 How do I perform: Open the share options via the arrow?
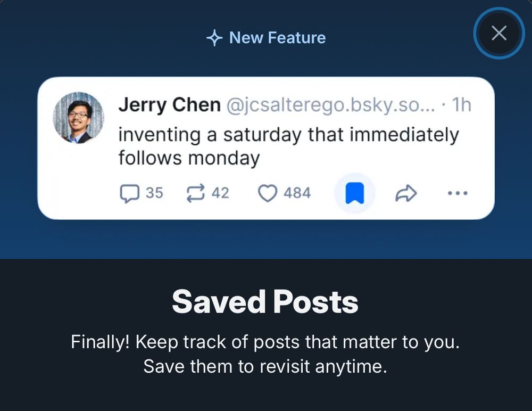coord(407,193)
